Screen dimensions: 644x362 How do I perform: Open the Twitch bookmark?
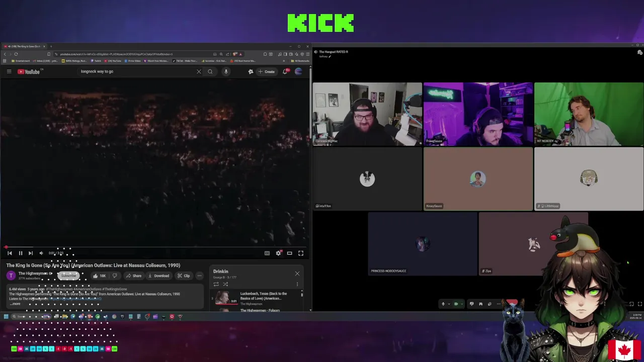pos(97,61)
